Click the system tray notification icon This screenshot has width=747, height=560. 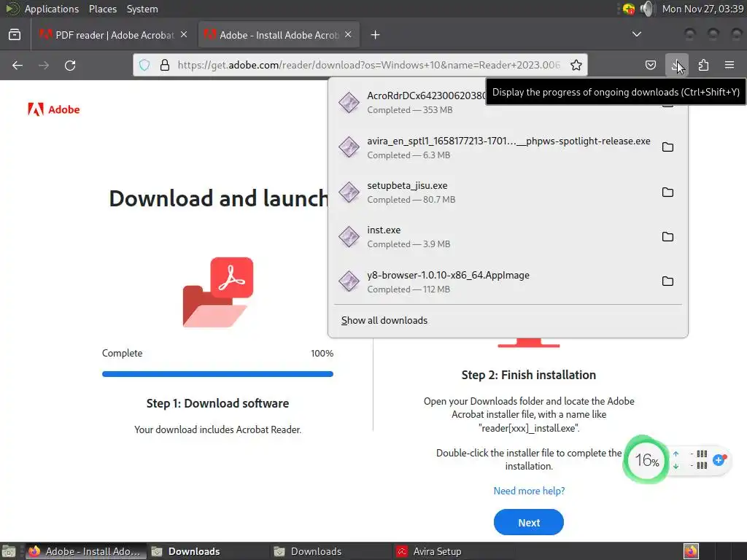pos(629,9)
